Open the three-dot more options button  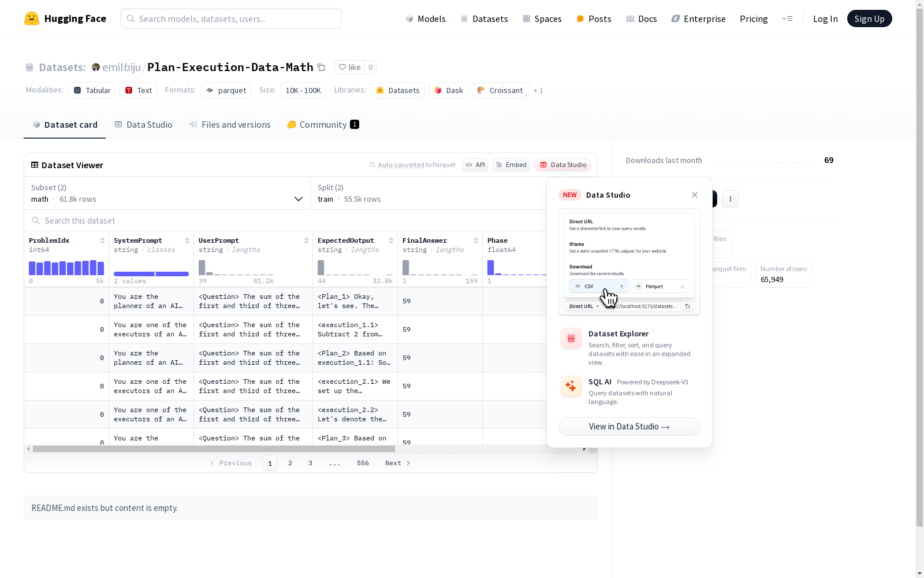(731, 199)
